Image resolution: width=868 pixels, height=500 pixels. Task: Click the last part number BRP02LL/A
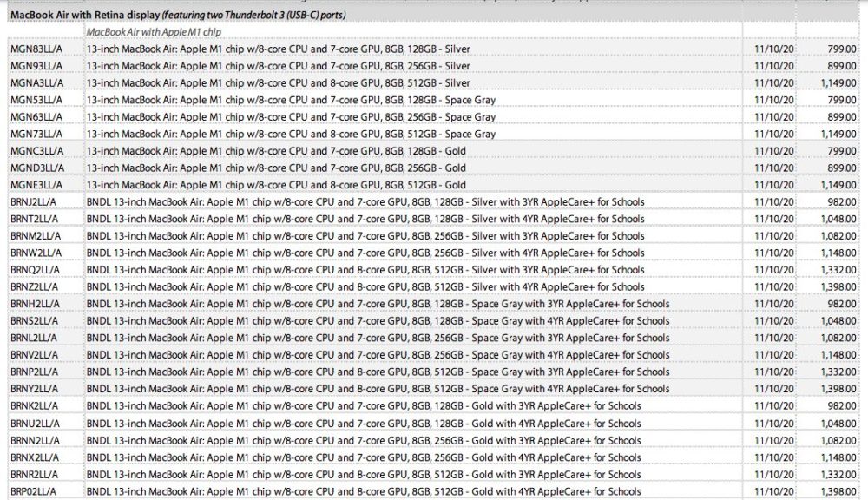(x=35, y=492)
